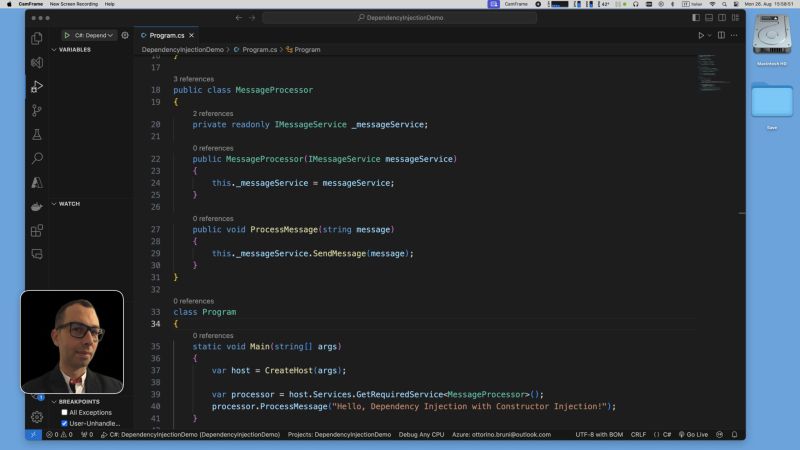
Task: Start debugging with green play button
Action: point(67,35)
